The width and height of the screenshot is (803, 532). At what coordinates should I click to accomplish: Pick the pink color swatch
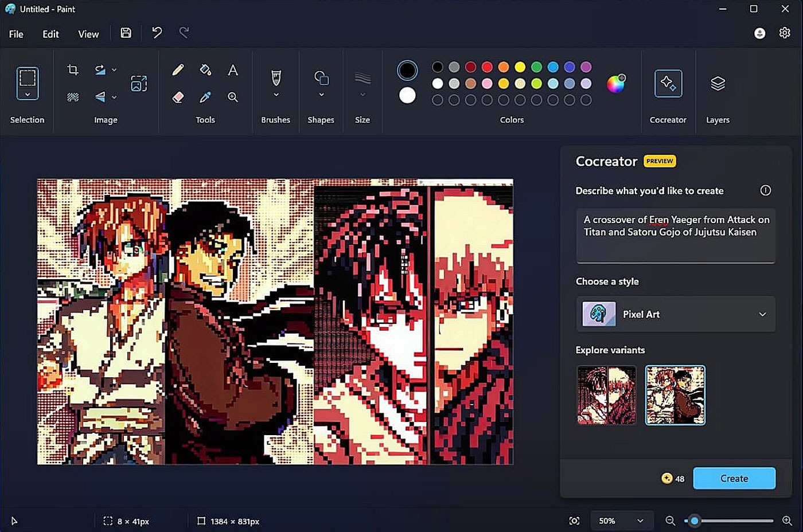coord(487,84)
